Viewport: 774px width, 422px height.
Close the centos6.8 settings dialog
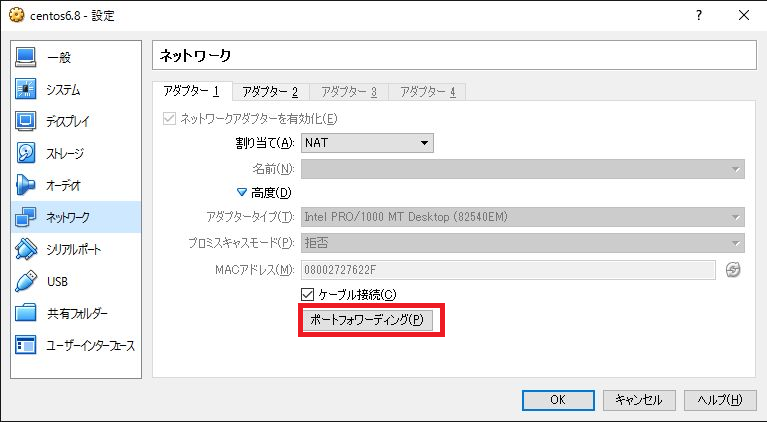tap(743, 15)
